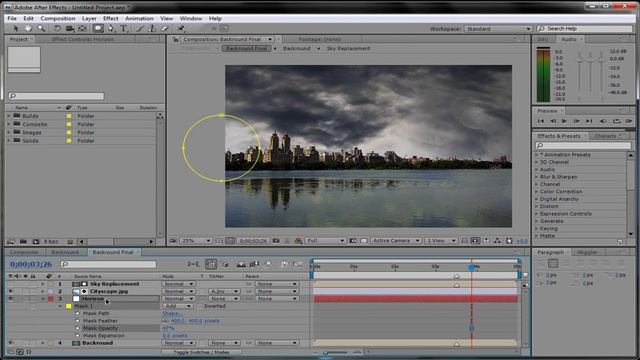Select the Eraser tool
640x360 pixels.
[x=164, y=29]
